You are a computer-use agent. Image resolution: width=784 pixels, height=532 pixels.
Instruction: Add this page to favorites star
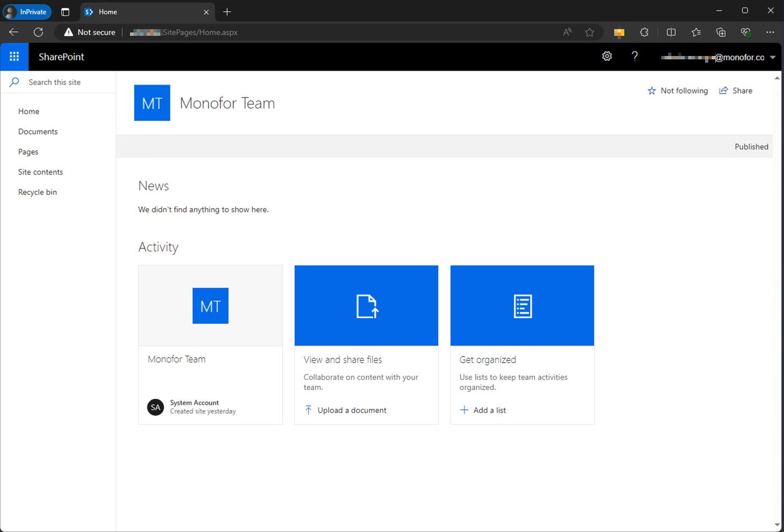[590, 32]
